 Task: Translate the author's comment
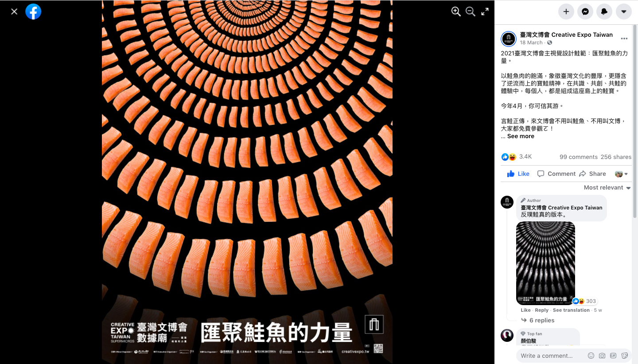point(571,310)
